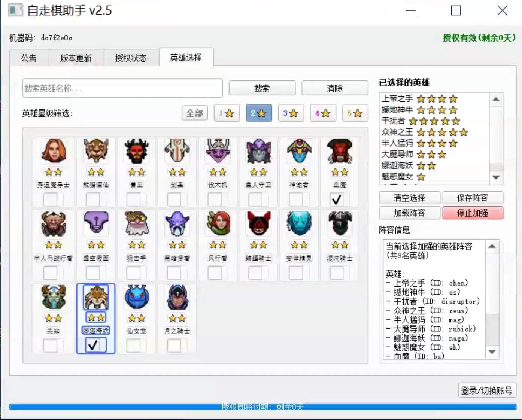522x420 pixels.
Task: Click the 保存阵容 button
Action: [x=473, y=198]
